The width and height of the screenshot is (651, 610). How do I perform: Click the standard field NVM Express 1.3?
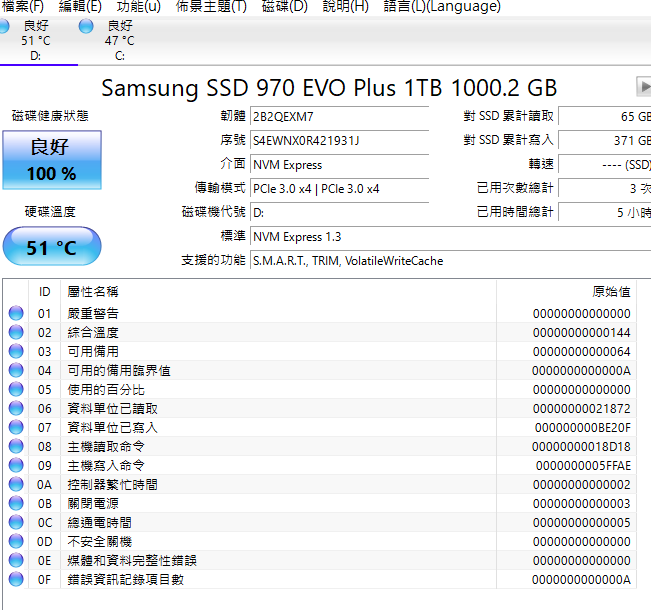(x=450, y=237)
